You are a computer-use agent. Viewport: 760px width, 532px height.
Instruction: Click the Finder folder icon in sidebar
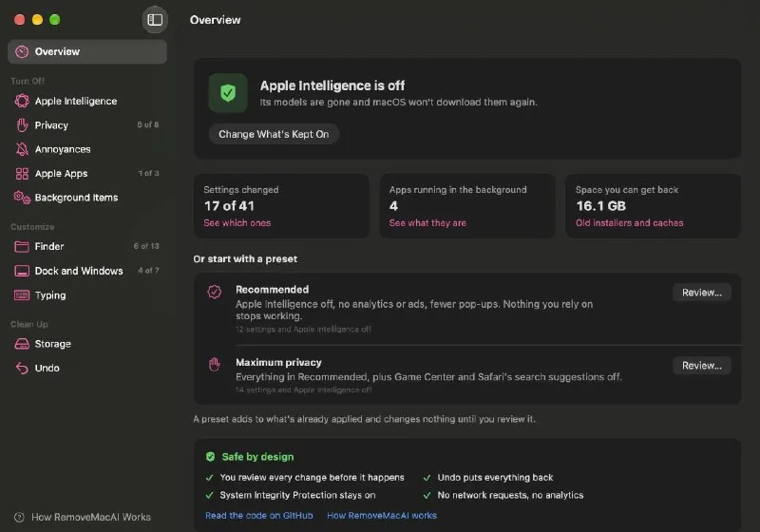(22, 247)
